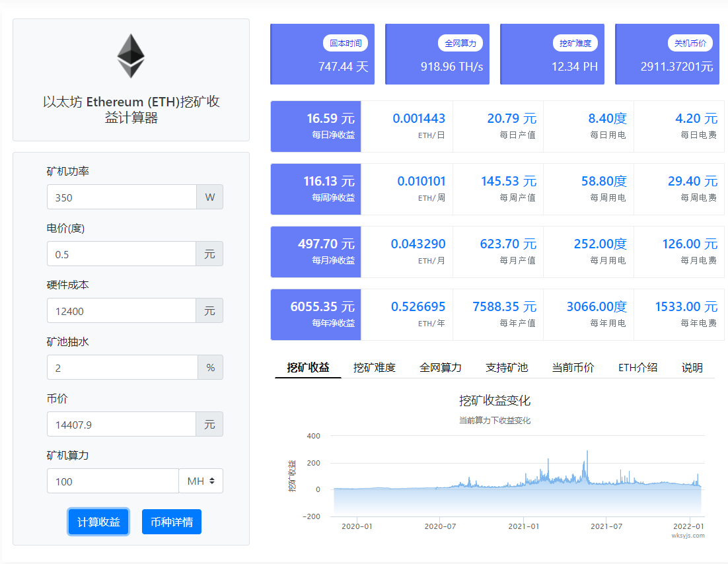
Task: Open the 当前币价 tab
Action: [x=573, y=368]
